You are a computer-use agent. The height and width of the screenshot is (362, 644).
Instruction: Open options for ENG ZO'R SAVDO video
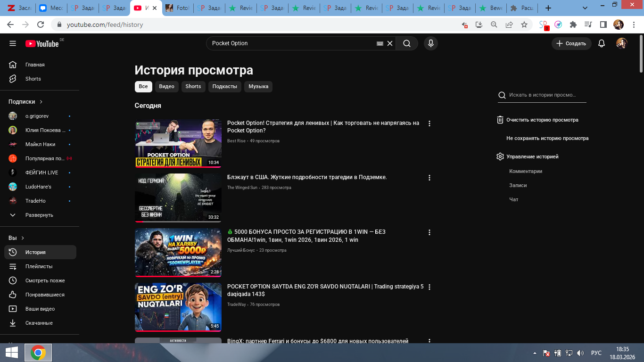[429, 287]
